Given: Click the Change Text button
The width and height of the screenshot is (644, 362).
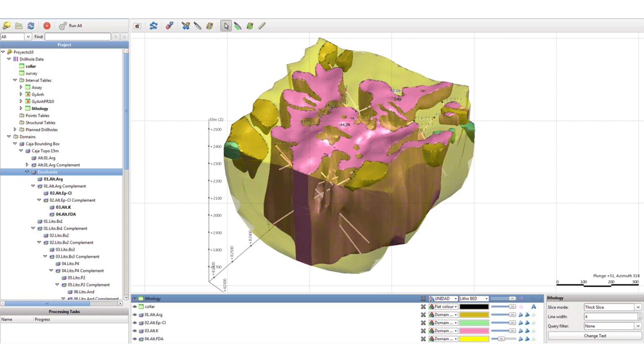Looking at the screenshot, I should pyautogui.click(x=595, y=336).
